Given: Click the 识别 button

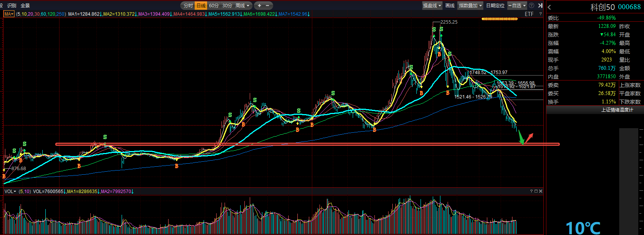Looking at the screenshot, I should coord(12,5).
